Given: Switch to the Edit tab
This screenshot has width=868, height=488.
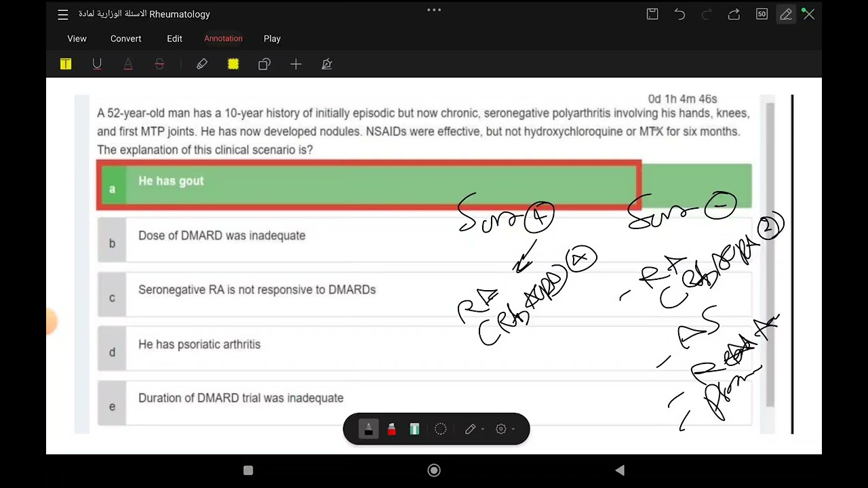Looking at the screenshot, I should click(x=175, y=39).
